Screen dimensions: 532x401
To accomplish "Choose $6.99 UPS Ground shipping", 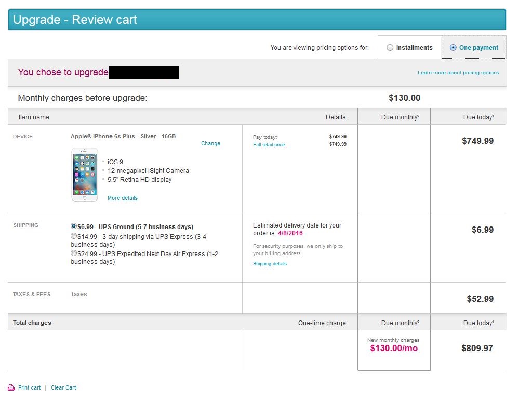I will click(74, 226).
